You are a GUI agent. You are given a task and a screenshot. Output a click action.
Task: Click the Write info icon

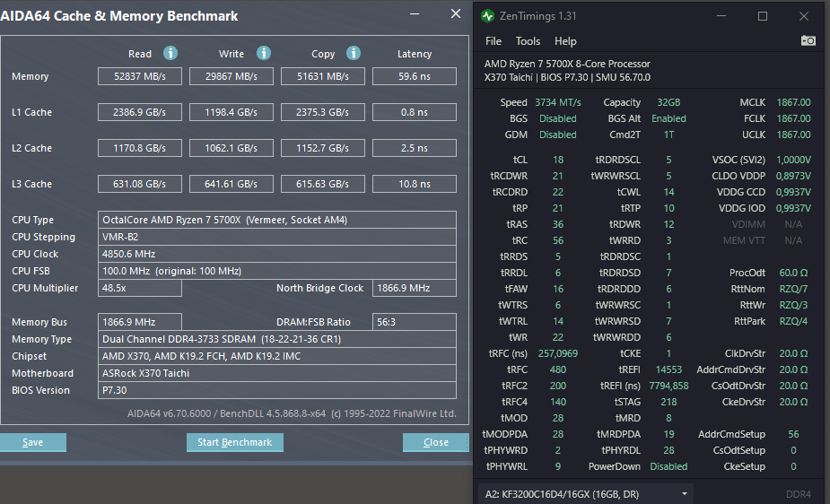(x=264, y=53)
